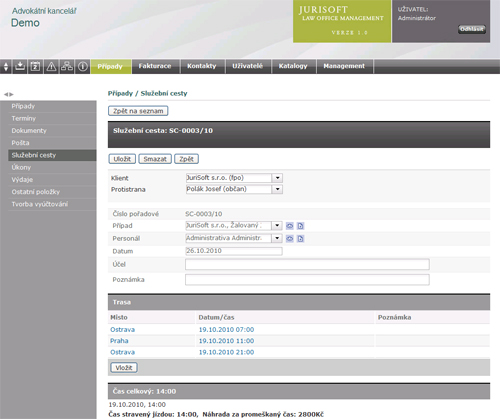
Task: Click the Zpět na seznam button
Action: 138,111
